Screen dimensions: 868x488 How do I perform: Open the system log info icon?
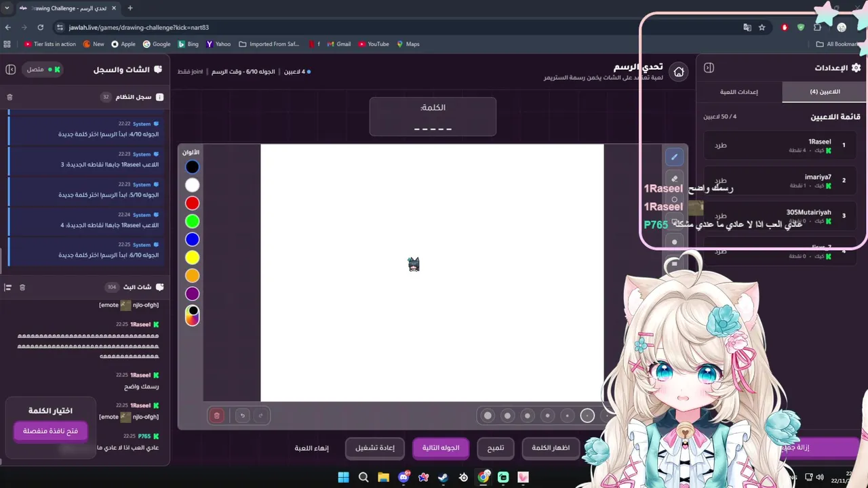pyautogui.click(x=159, y=97)
